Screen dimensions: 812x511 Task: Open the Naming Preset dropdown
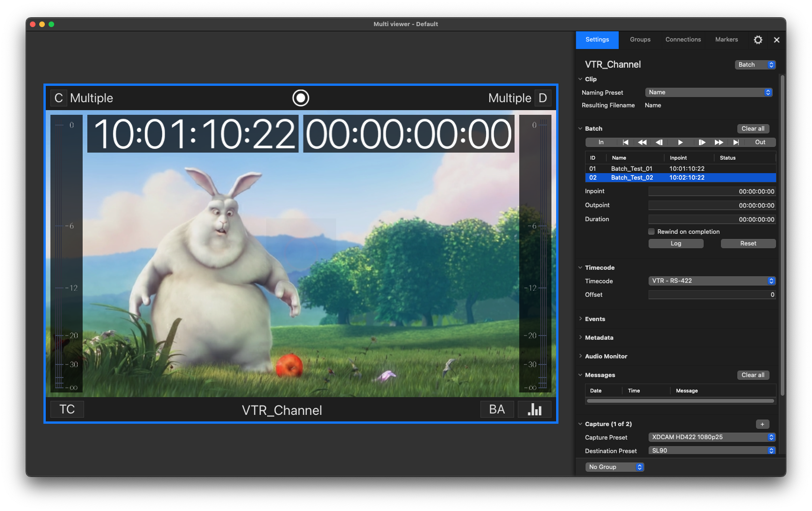pos(709,92)
